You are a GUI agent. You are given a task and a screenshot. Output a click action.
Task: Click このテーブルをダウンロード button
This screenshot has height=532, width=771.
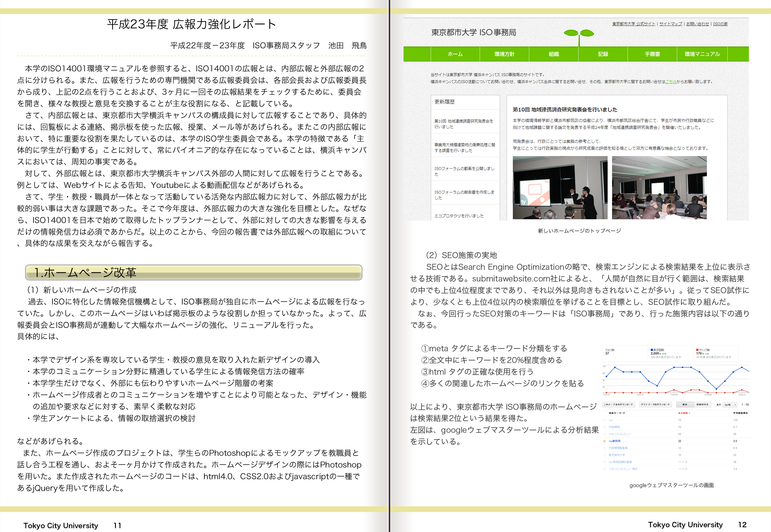point(618,405)
